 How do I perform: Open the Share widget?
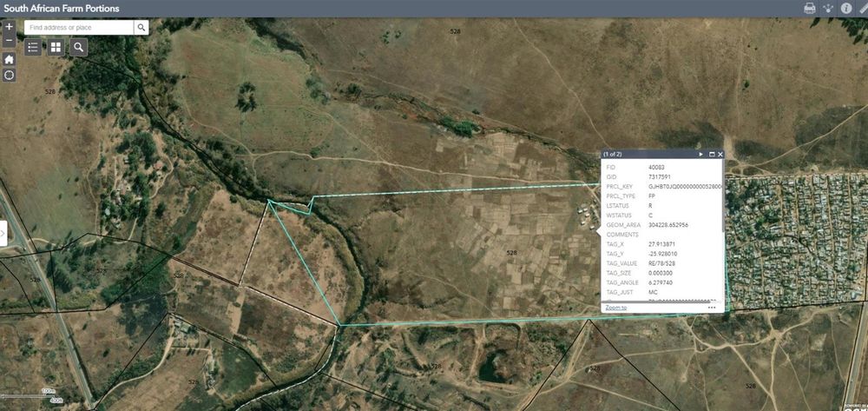[828, 8]
